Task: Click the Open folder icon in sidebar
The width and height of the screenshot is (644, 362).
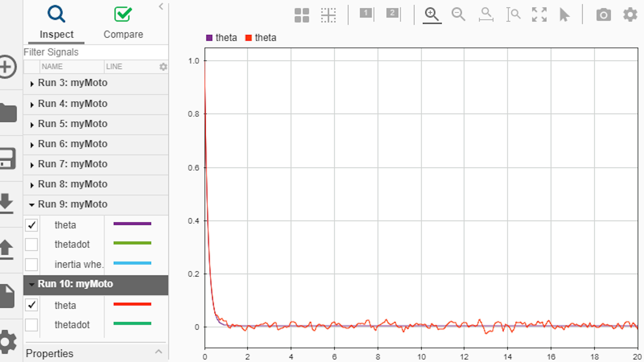Action: pyautogui.click(x=8, y=113)
